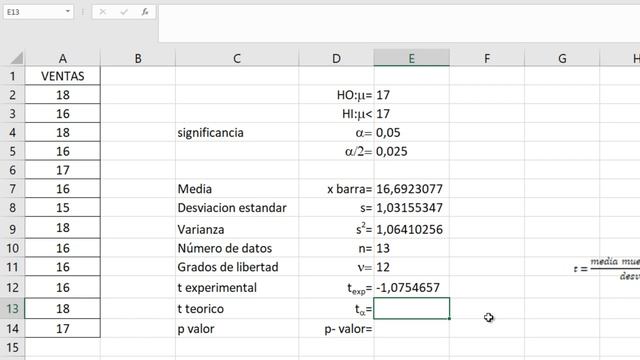Click the 'Desviacion estandar' label cell
Screen dimensions: 640x360
click(x=237, y=207)
